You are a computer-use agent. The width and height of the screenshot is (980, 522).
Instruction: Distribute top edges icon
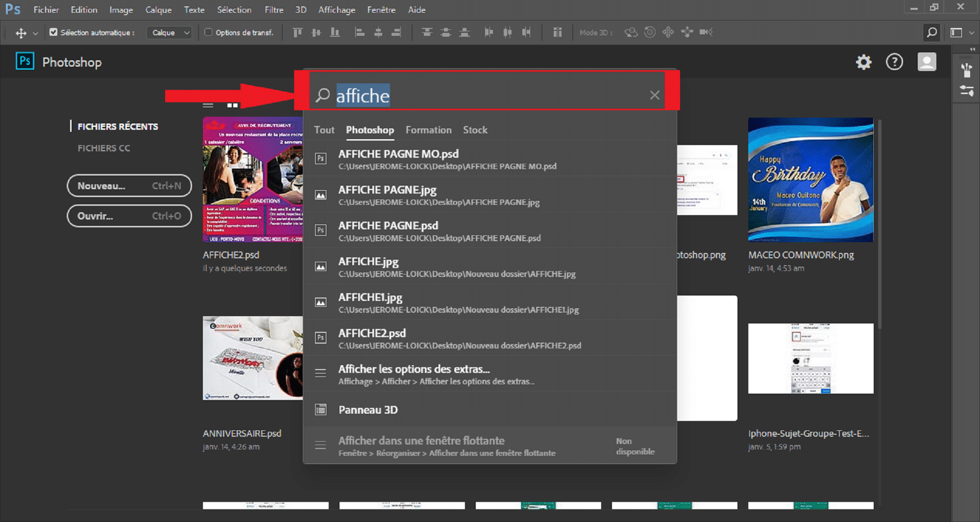pos(427,32)
